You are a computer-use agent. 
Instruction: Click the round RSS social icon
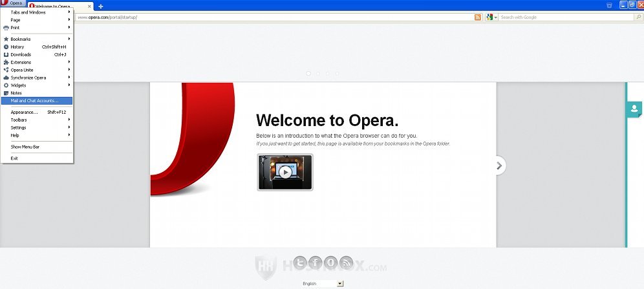tap(346, 262)
